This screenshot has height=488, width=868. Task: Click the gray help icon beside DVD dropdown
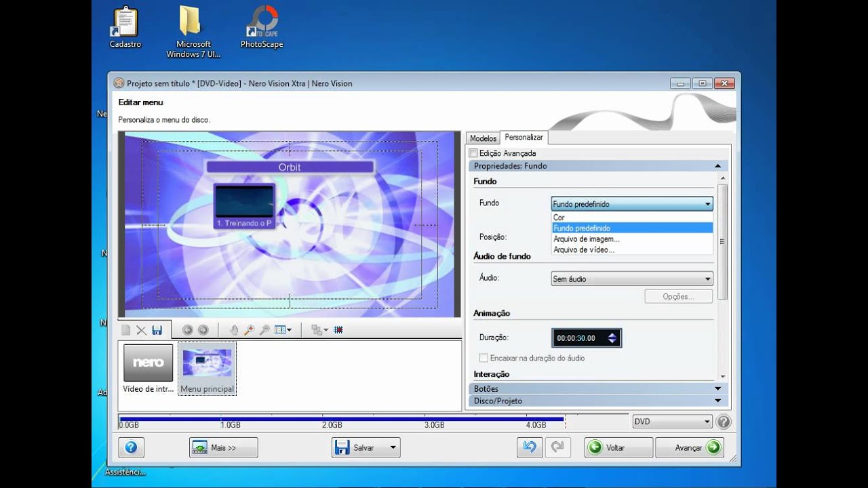click(x=724, y=422)
